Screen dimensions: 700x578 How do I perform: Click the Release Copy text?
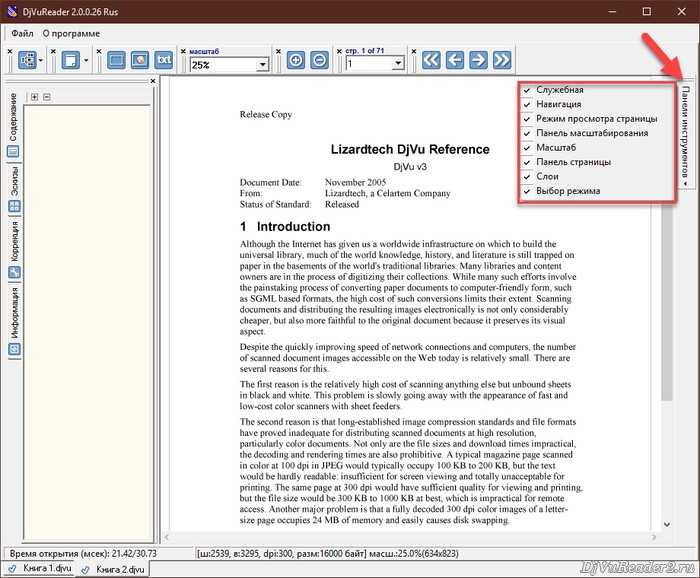point(266,115)
